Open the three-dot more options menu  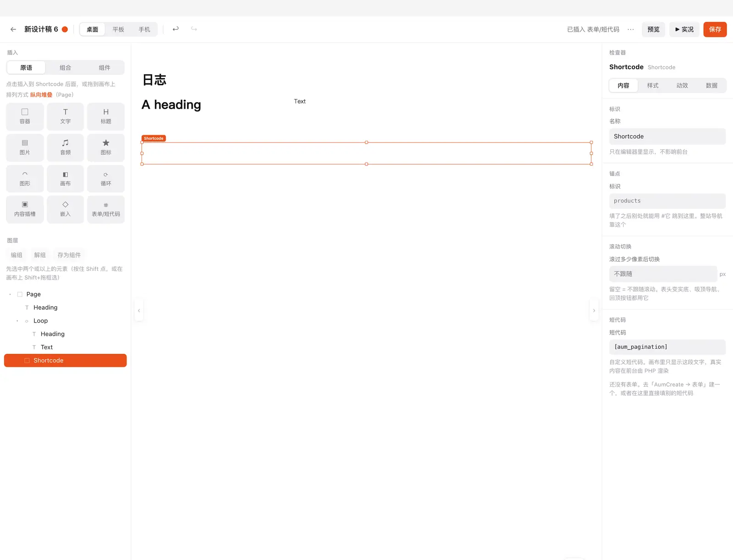(x=631, y=29)
